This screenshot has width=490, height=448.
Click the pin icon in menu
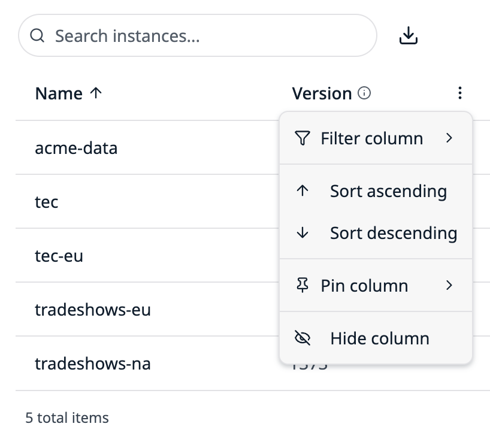[x=302, y=285]
